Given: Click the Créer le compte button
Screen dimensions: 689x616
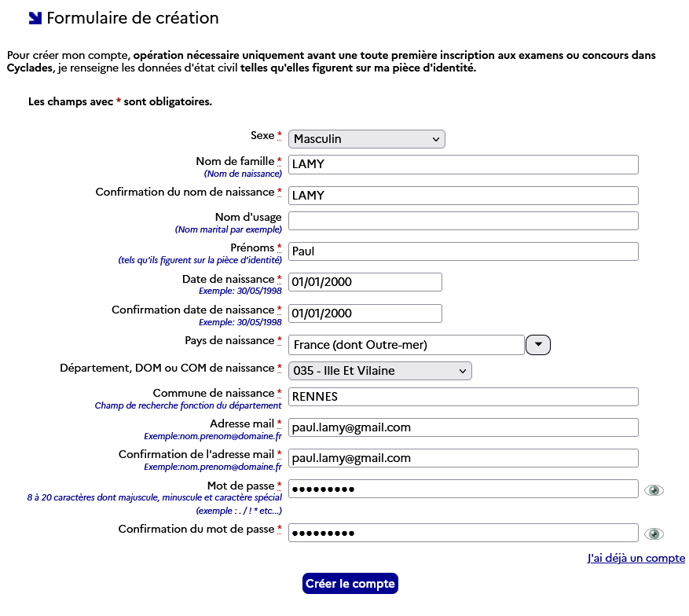Looking at the screenshot, I should (350, 583).
